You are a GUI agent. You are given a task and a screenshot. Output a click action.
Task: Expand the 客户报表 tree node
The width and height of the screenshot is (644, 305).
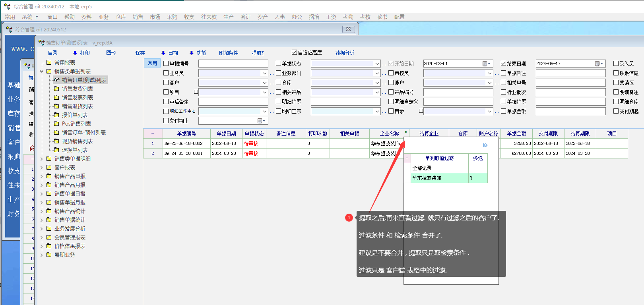(42, 168)
